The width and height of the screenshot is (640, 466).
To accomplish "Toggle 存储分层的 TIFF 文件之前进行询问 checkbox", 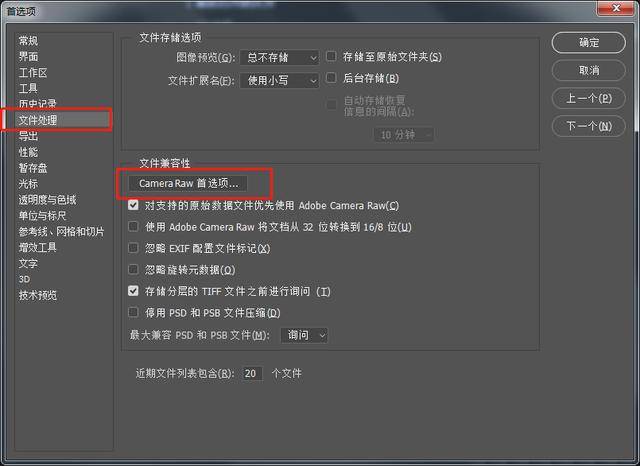I will point(133,291).
